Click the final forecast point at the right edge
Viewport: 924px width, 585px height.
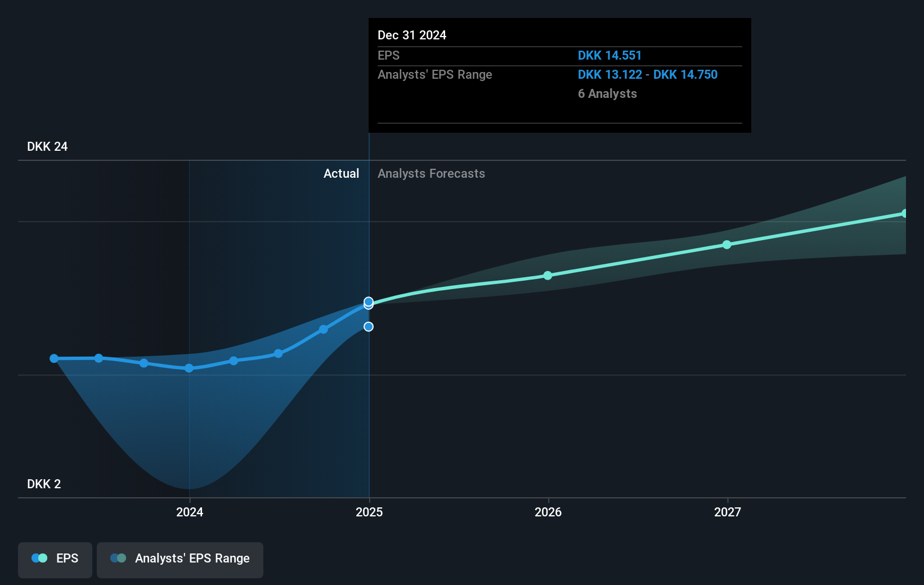tap(905, 214)
